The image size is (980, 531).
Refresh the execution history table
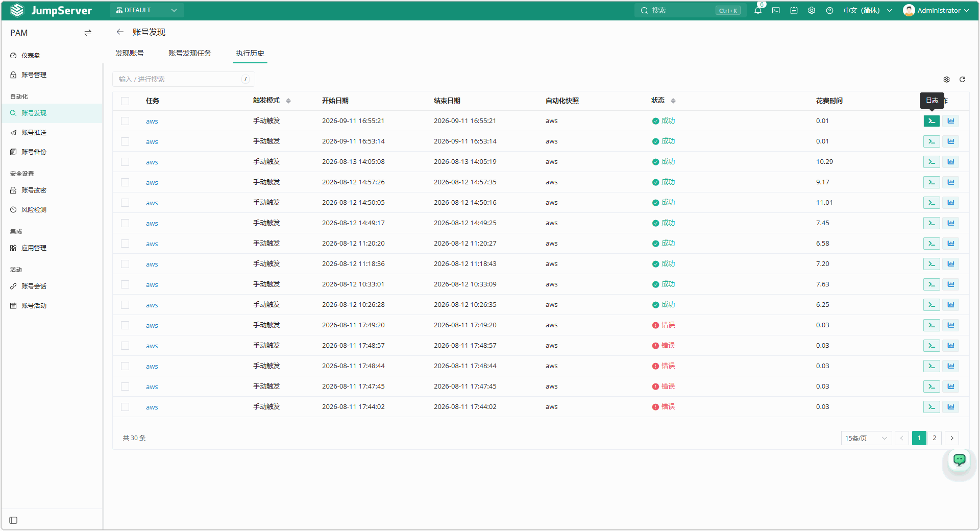click(x=962, y=79)
